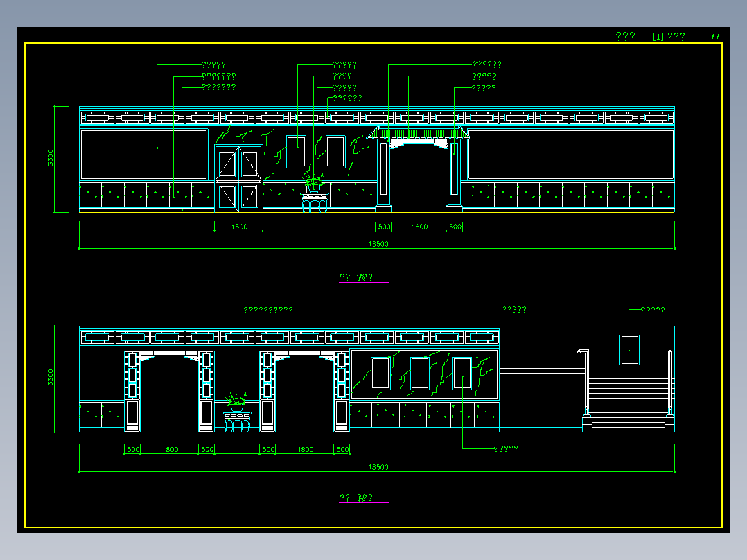
Task: Click the 1500 door width dimension
Action: click(239, 227)
